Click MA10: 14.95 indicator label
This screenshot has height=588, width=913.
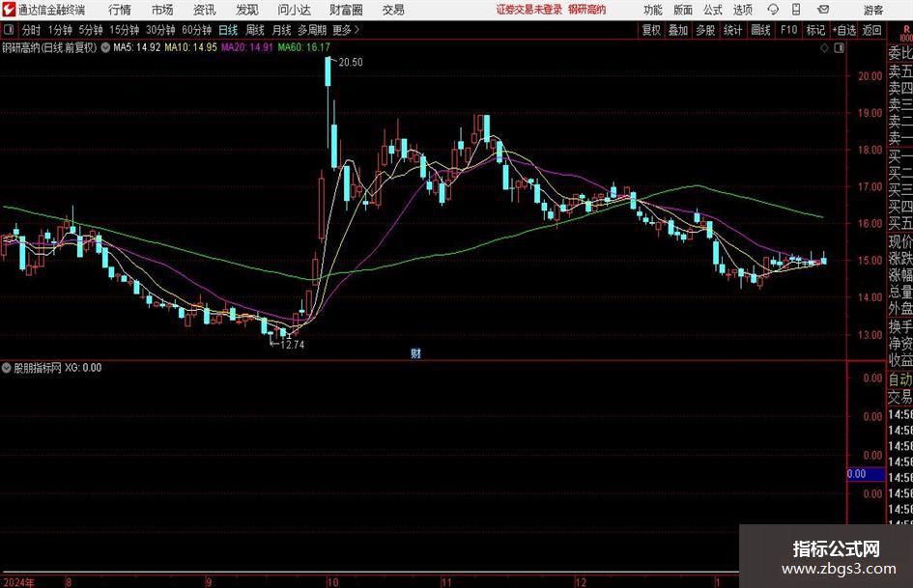click(x=191, y=47)
